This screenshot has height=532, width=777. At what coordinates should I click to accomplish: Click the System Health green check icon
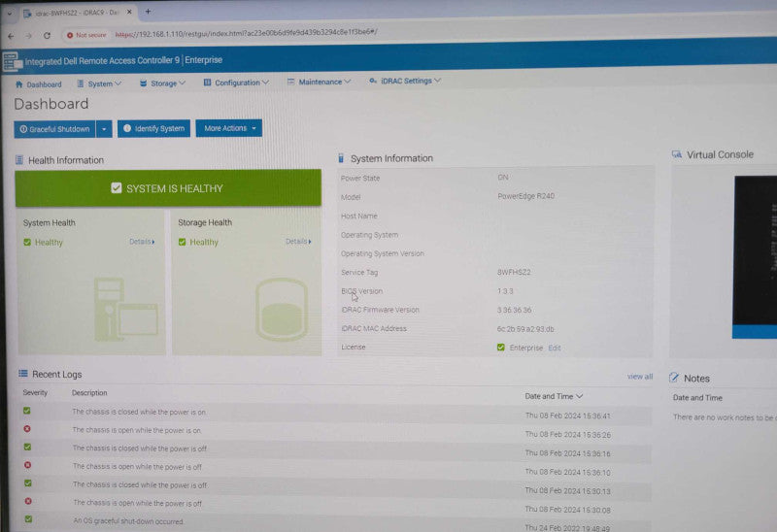pyautogui.click(x=27, y=243)
